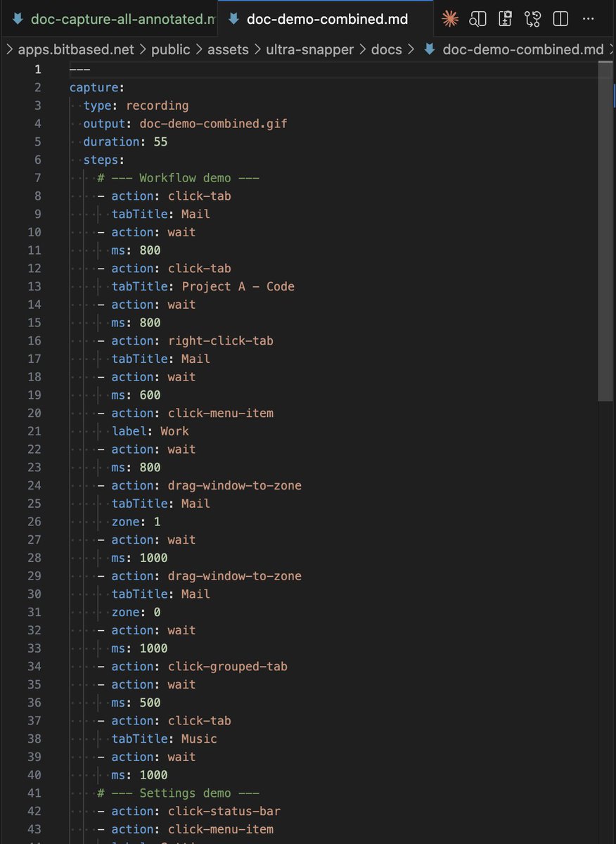Click the 'type: recording' line
The image size is (616, 844).
(x=136, y=105)
